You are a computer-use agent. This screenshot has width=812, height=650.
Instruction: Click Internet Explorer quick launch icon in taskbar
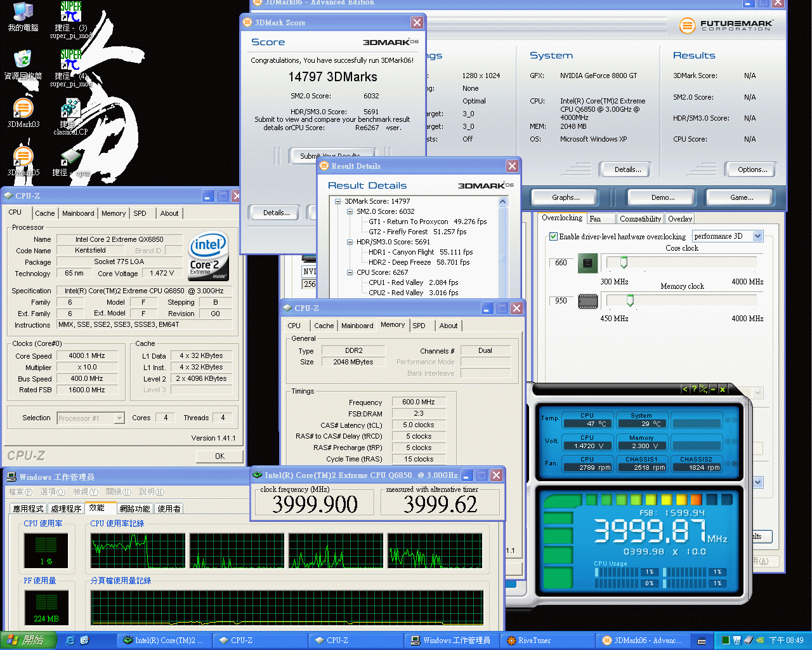pos(70,640)
